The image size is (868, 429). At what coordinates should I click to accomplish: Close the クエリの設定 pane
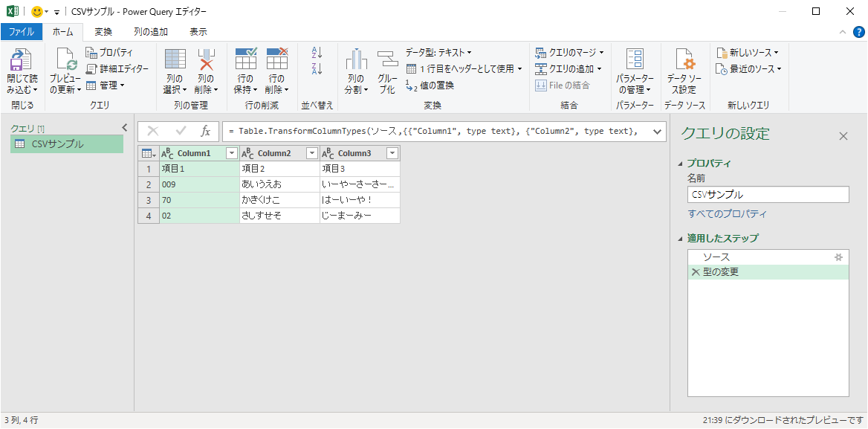point(843,135)
